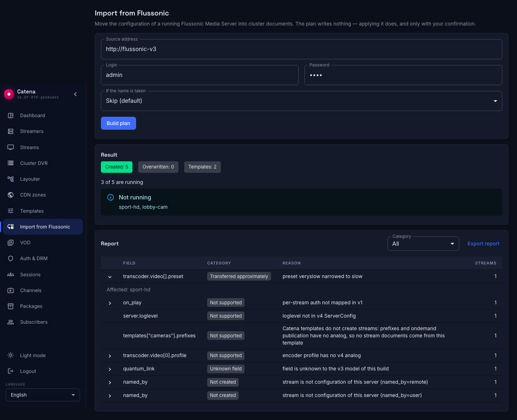Open the Category filter dropdown
Viewport: 517px width, 420px height.
coord(423,244)
